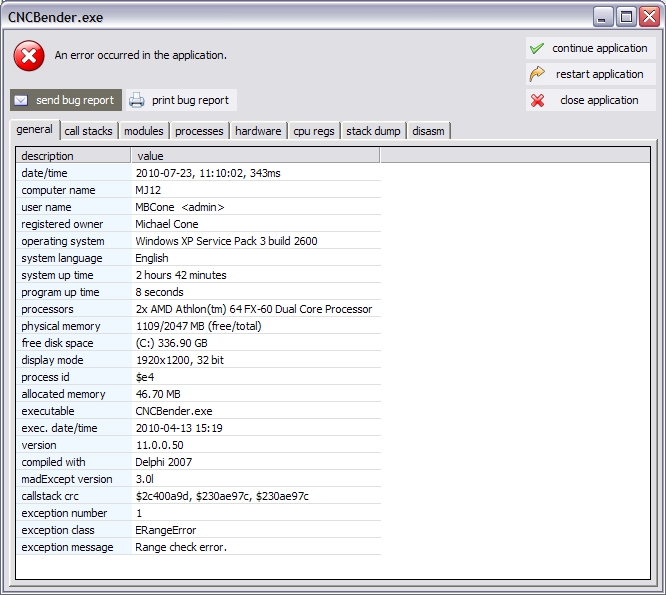Open the modules tab
This screenshot has height=595, width=666.
click(x=144, y=131)
